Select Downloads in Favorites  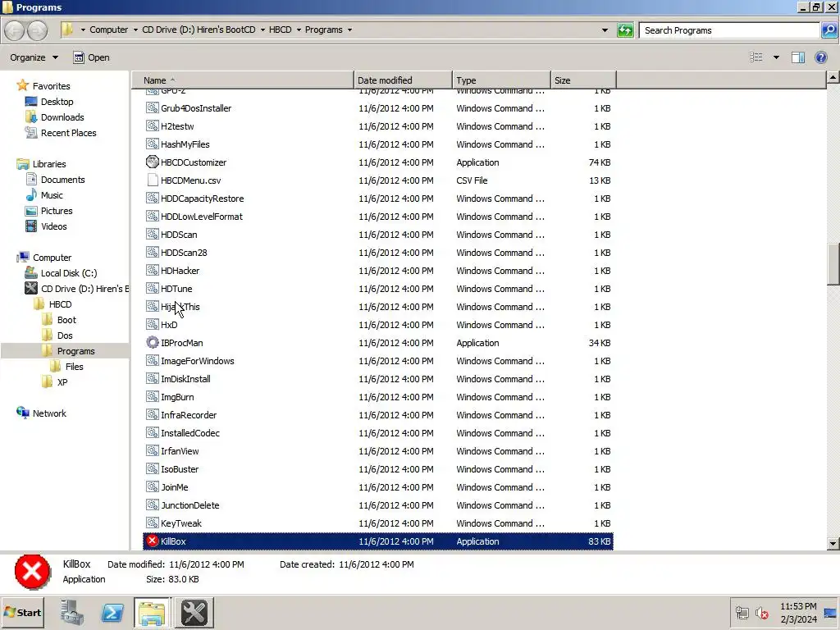[62, 116]
